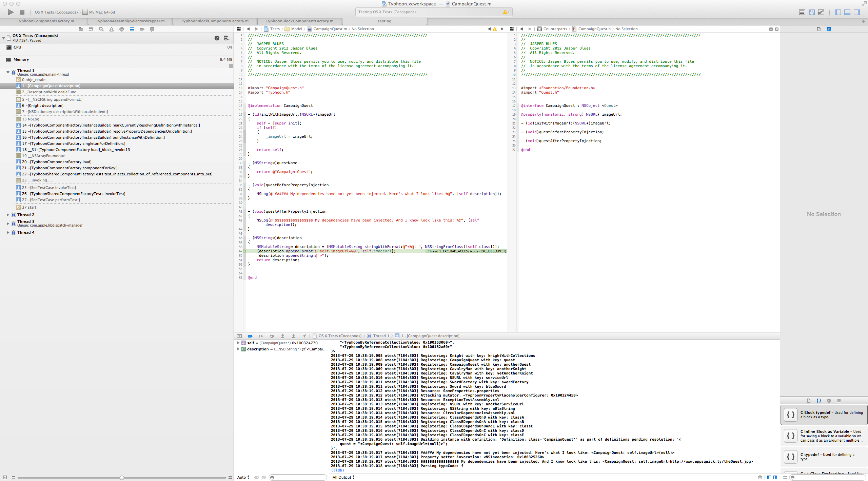Click the debug area toggle icon
The height and width of the screenshot is (481, 868).
tap(848, 12)
